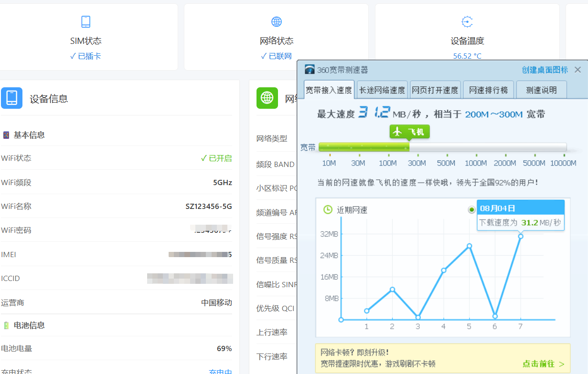Click the 56.52 °C temperature value
This screenshot has height=374, width=588.
(x=467, y=56)
